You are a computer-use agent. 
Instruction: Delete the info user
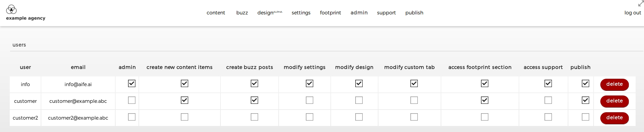point(614,84)
